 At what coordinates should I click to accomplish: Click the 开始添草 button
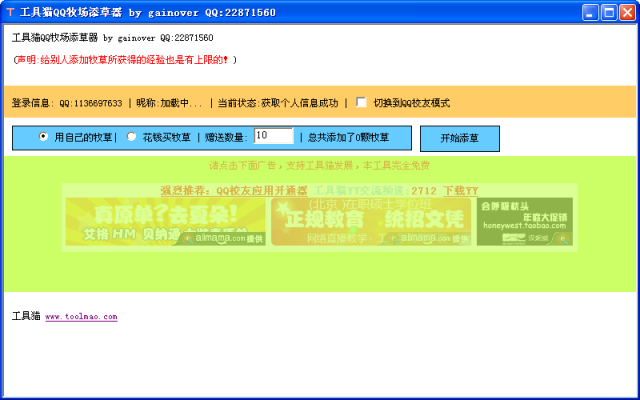tap(460, 138)
